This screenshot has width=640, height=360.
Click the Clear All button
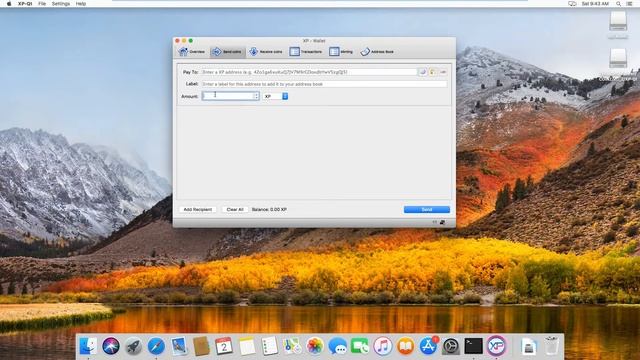coord(235,209)
